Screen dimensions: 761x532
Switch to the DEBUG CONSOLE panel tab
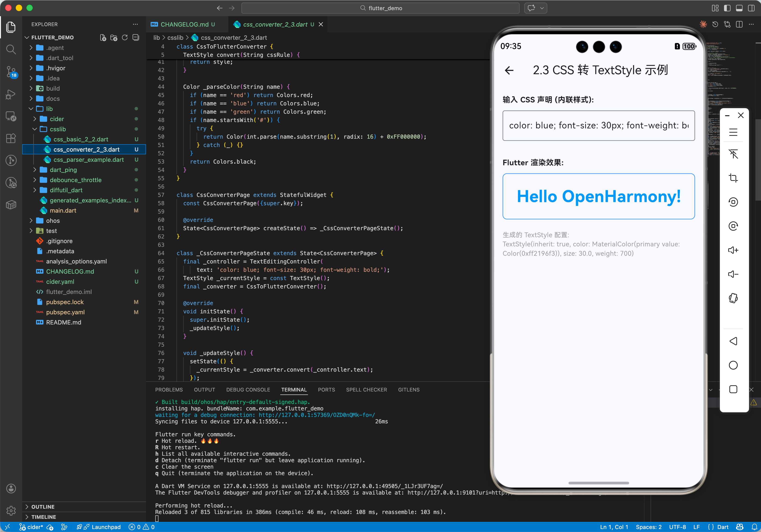pos(248,389)
